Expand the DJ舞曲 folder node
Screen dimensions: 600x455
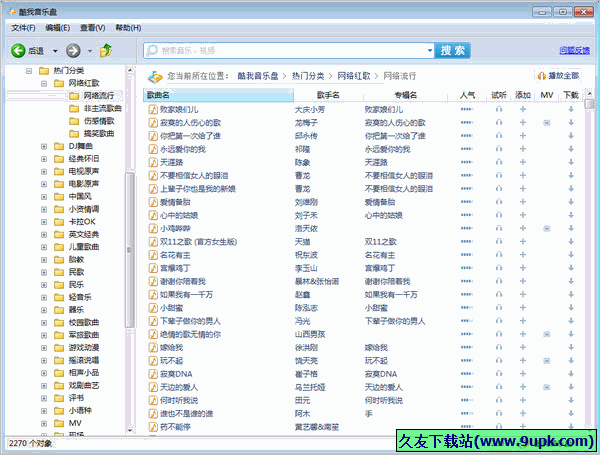click(x=44, y=147)
